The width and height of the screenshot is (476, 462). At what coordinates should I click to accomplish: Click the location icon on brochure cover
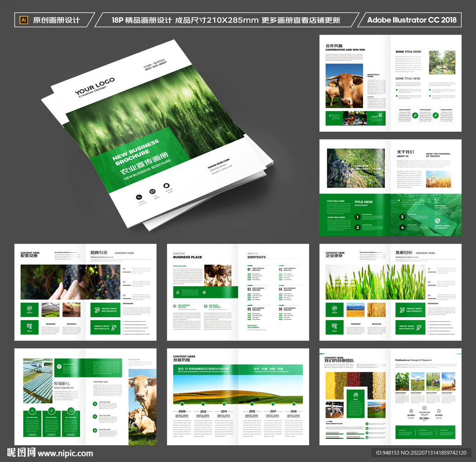tap(166, 186)
